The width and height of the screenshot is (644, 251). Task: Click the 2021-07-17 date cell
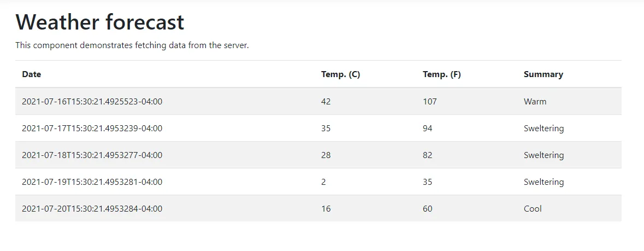[92, 129]
